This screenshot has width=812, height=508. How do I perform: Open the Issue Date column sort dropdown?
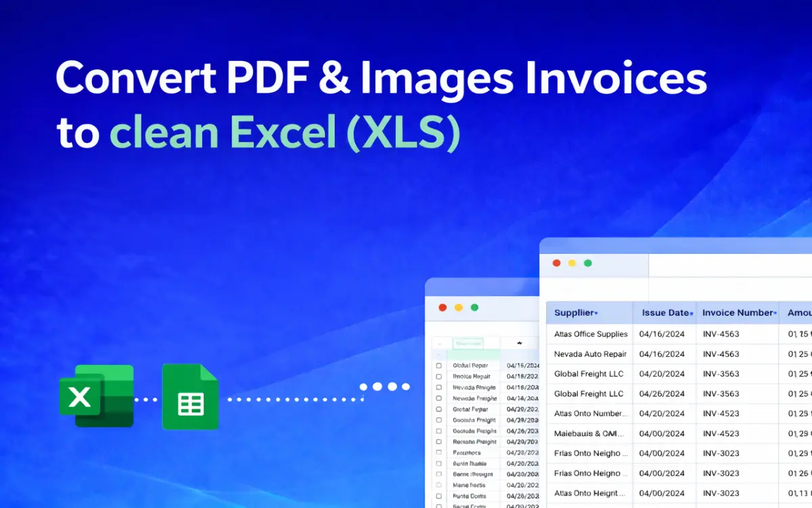(692, 312)
